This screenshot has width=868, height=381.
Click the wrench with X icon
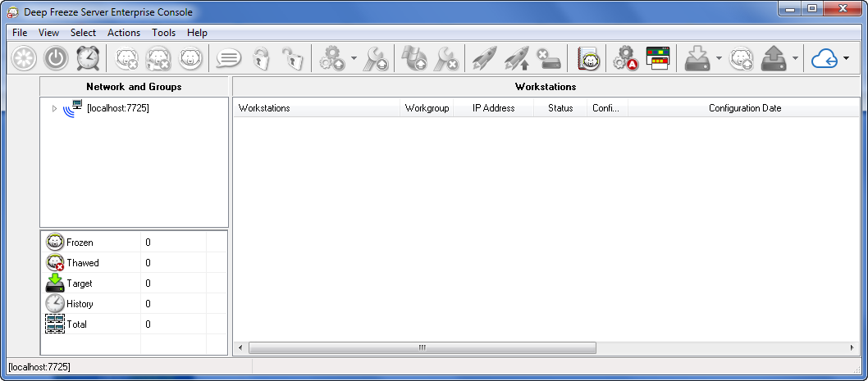coord(445,57)
